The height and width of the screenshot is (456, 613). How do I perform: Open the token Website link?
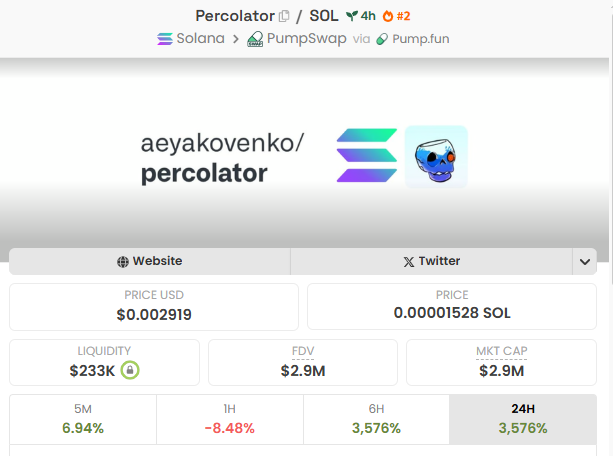pyautogui.click(x=150, y=261)
